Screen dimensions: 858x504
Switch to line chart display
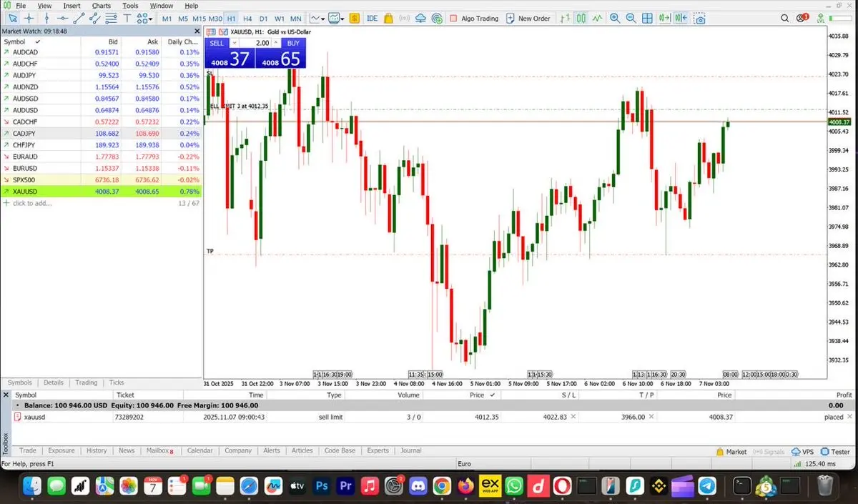coord(597,18)
